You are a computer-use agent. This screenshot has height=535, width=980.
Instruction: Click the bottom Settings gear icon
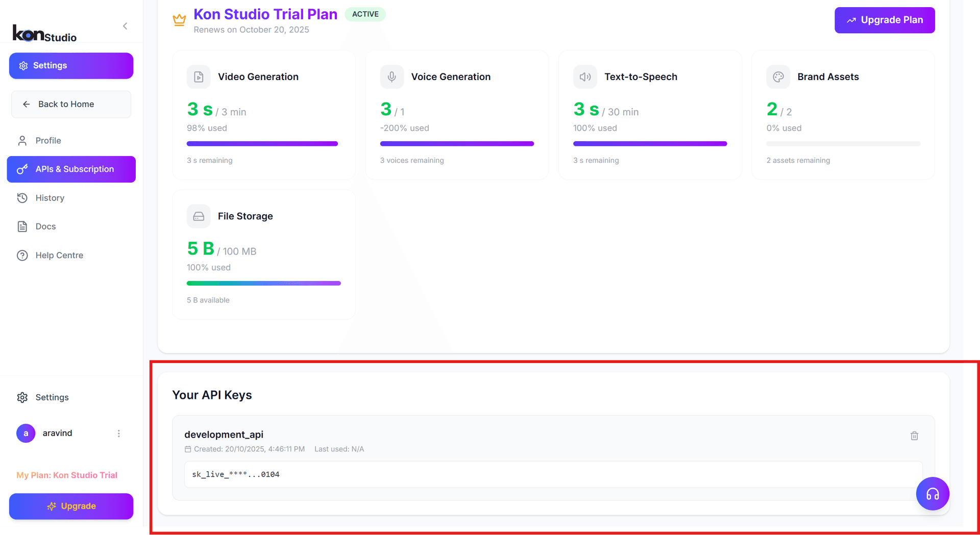[x=22, y=397]
